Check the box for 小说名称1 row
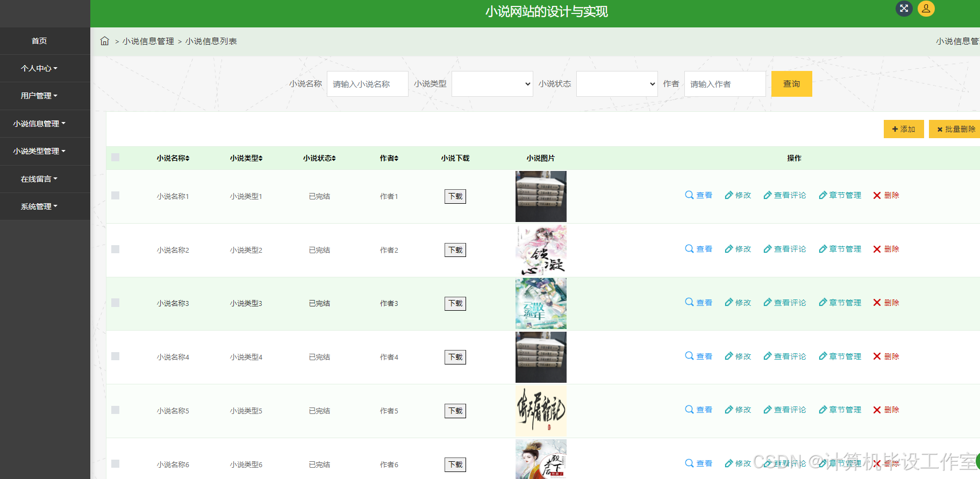980x479 pixels. click(x=115, y=196)
